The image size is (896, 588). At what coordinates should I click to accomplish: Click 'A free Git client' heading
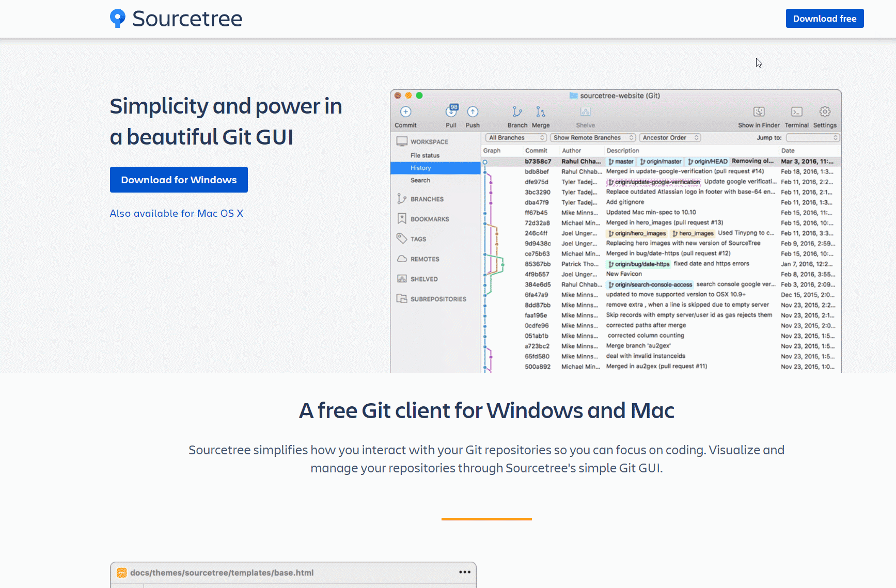click(486, 411)
